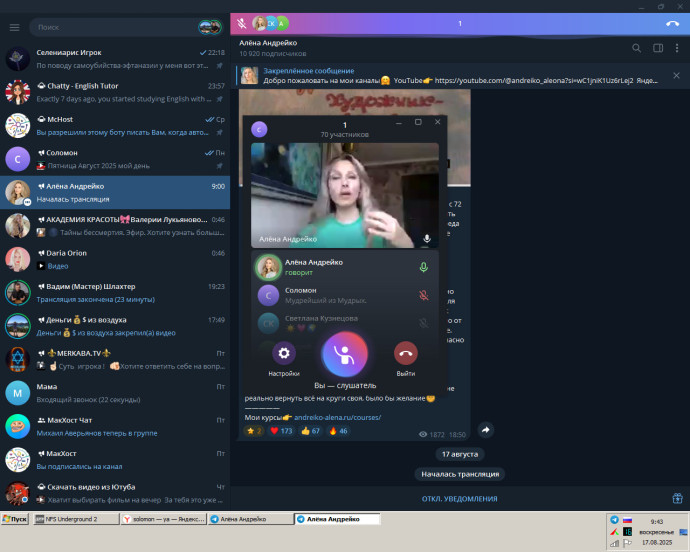Switch to NFS Underground 2 taskbar item
This screenshot has width=690, height=552.
click(x=76, y=519)
